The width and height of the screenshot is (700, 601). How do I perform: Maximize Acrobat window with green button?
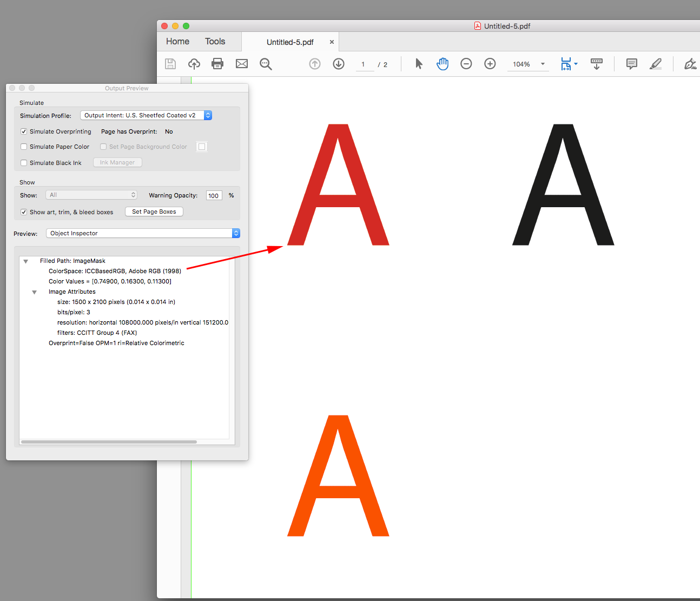[186, 26]
